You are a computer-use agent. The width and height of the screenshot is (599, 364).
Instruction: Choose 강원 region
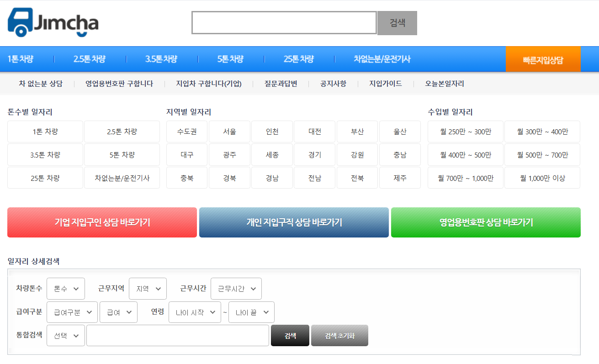coord(357,155)
